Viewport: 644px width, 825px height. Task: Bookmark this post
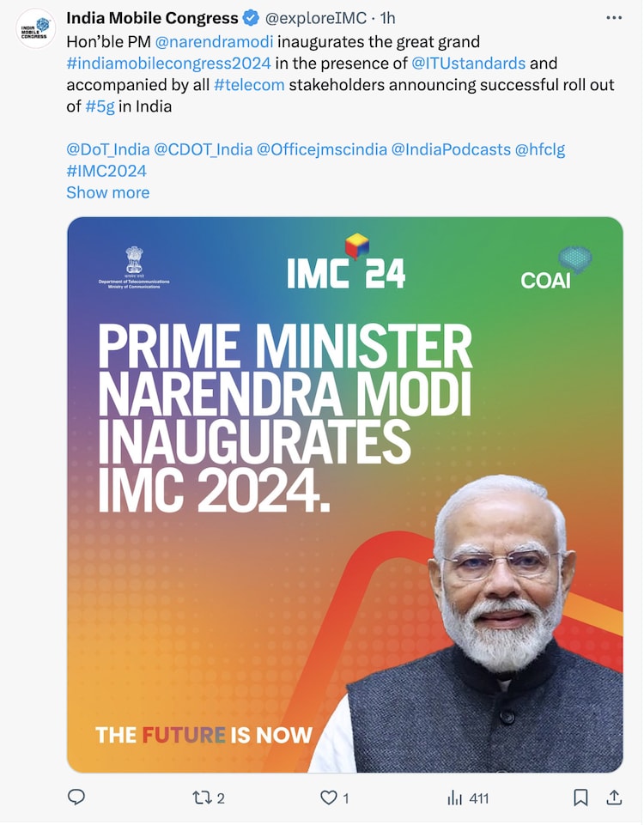(x=580, y=798)
